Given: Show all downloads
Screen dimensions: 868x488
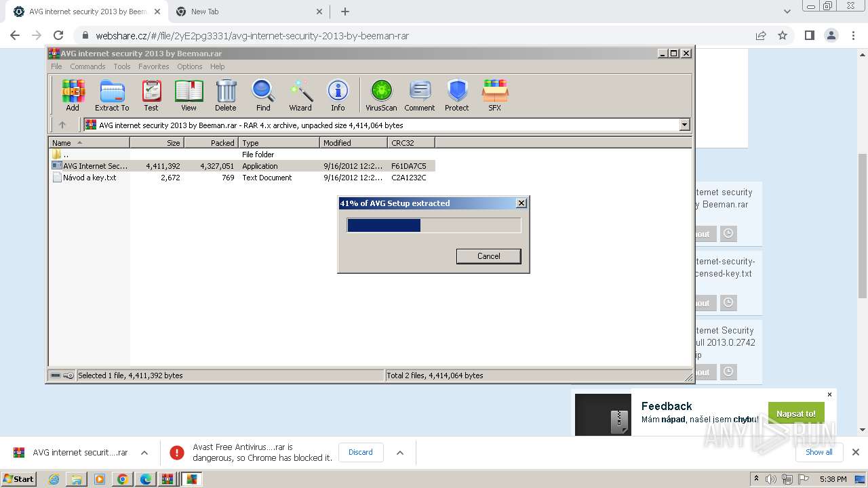Looking at the screenshot, I should [x=819, y=452].
